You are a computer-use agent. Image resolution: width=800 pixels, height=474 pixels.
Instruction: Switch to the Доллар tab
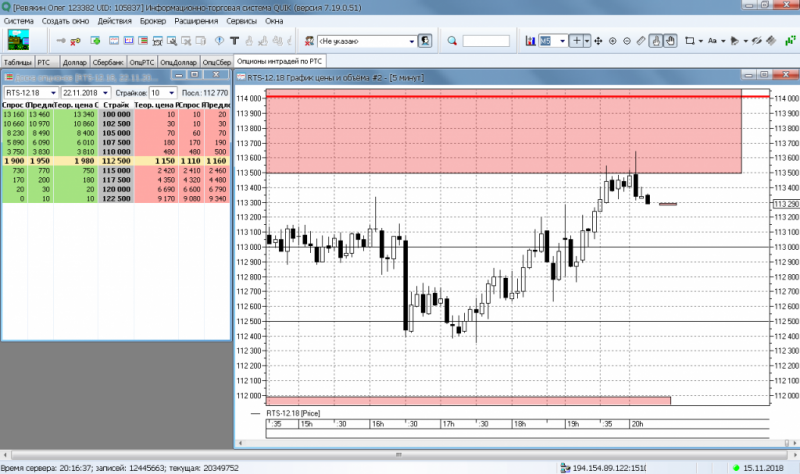[x=74, y=62]
